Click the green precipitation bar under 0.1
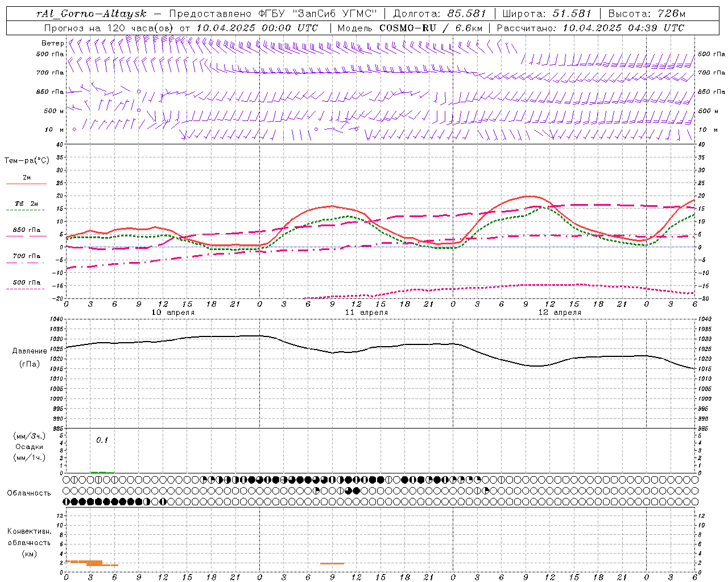The height and width of the screenshot is (582, 728). (x=98, y=472)
